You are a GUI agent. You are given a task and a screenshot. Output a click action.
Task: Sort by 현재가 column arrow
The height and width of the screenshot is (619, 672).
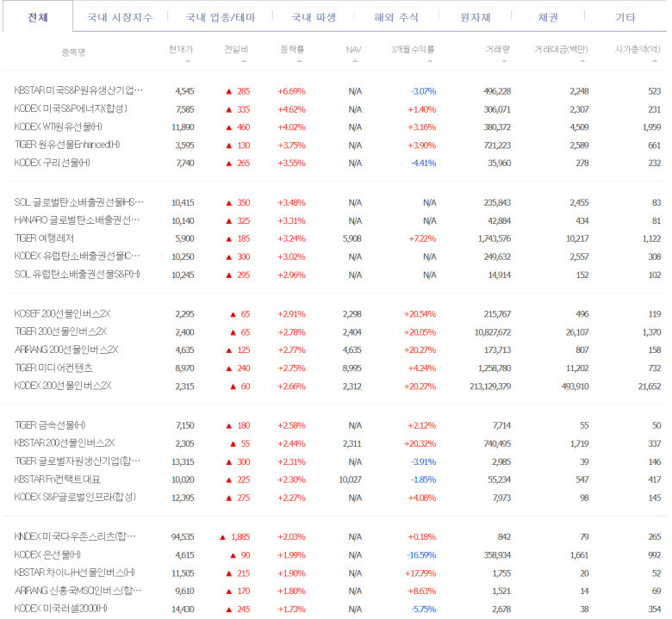(x=188, y=61)
